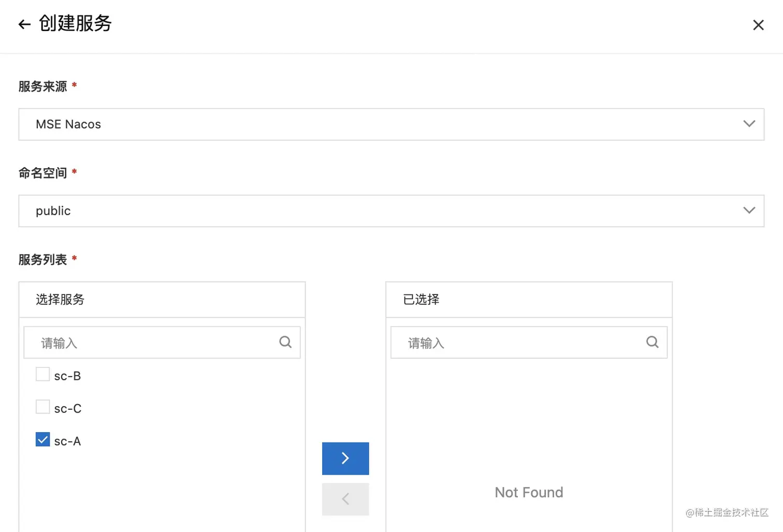
Task: Click the 已选择 panel header
Action: tap(528, 300)
